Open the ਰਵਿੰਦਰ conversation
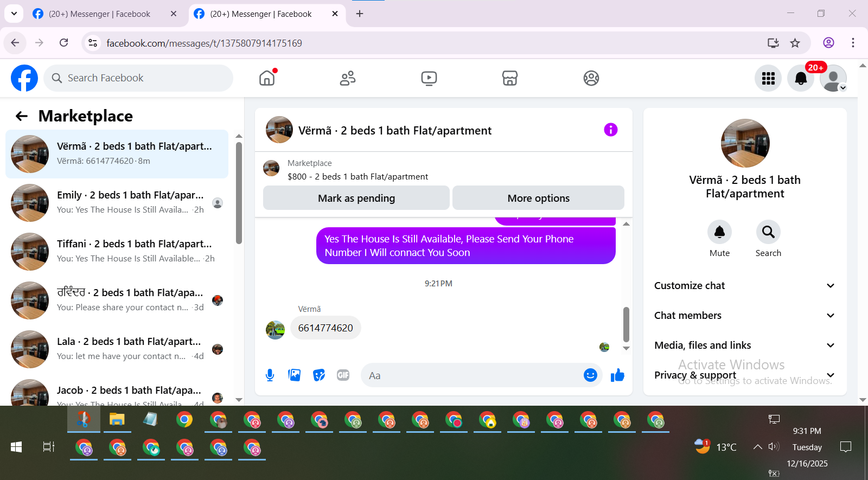868x480 pixels. click(117, 300)
